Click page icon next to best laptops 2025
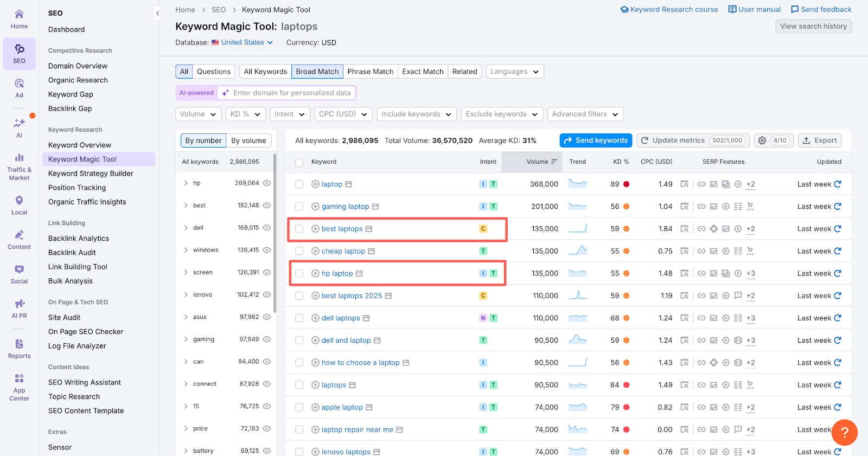Screen dimensions: 868x456 (x=388, y=296)
